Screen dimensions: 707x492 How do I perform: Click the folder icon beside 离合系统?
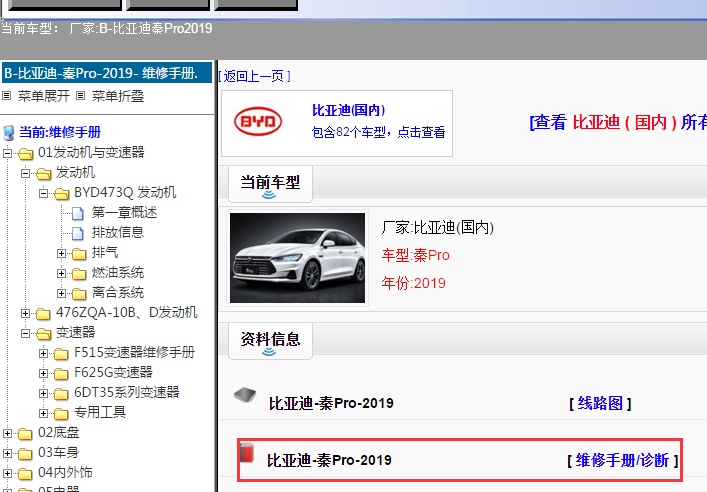point(79,294)
